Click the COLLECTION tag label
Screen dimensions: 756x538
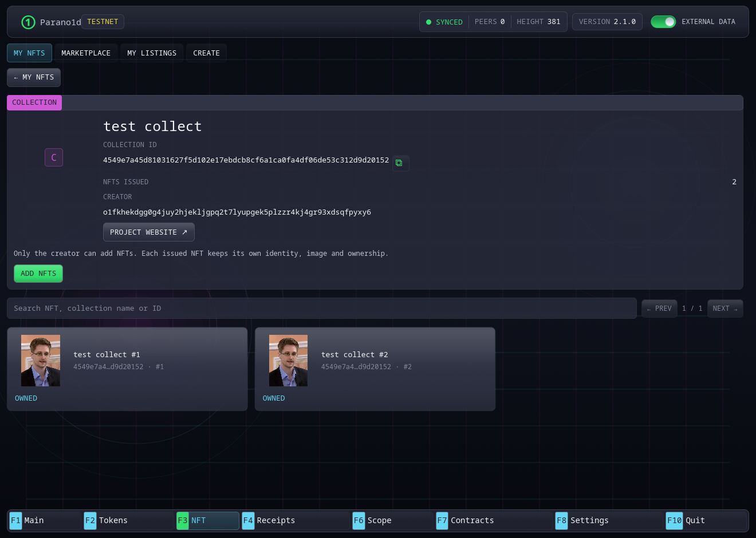point(34,102)
